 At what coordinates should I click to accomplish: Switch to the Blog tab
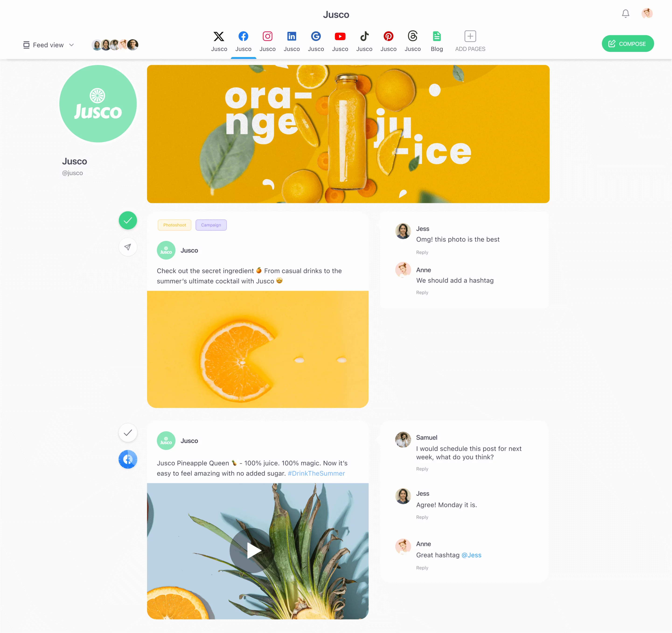[x=437, y=40]
